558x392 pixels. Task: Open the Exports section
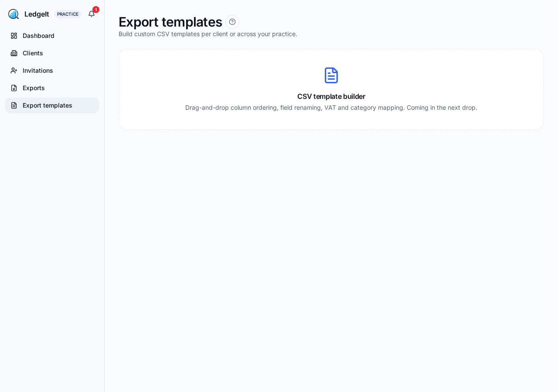tap(52, 88)
